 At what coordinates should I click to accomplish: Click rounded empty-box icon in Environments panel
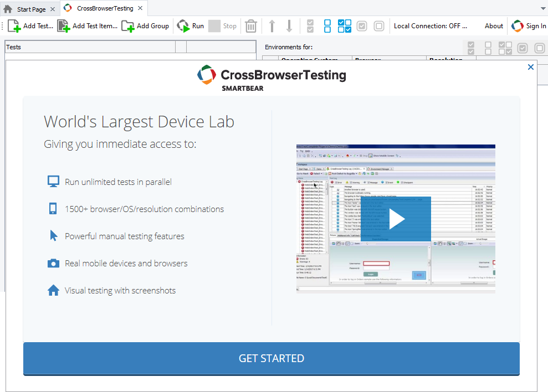click(x=540, y=48)
